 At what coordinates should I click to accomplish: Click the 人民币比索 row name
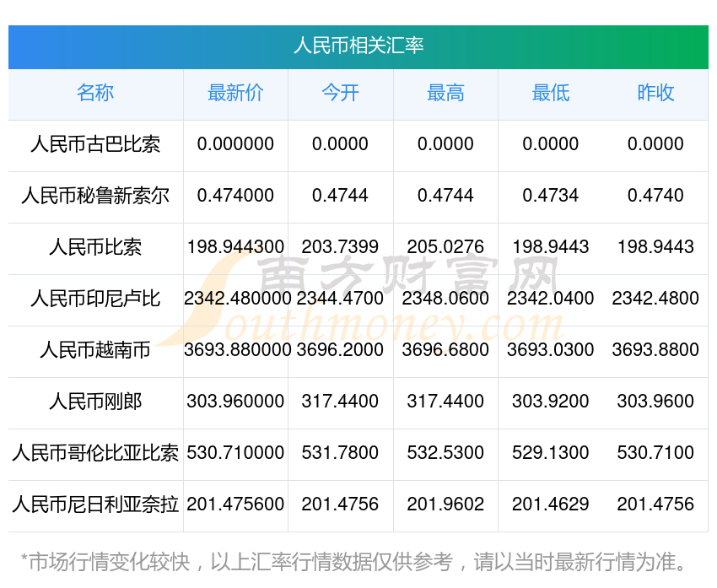[x=95, y=247]
